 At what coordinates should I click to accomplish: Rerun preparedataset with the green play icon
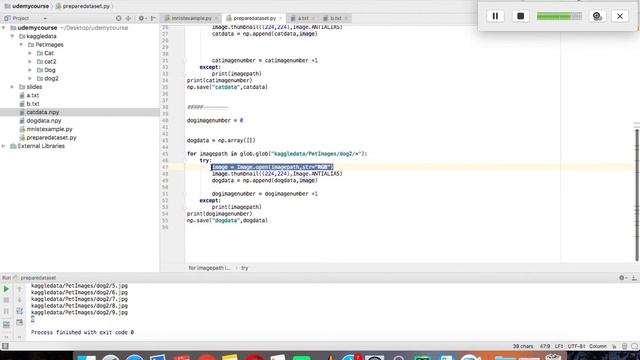pyautogui.click(x=6, y=289)
